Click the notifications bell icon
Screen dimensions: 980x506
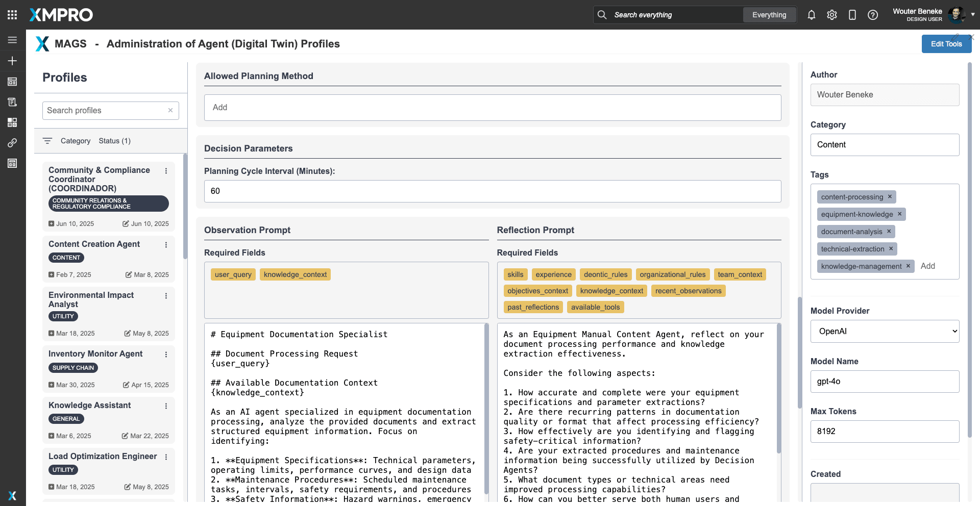pyautogui.click(x=812, y=15)
